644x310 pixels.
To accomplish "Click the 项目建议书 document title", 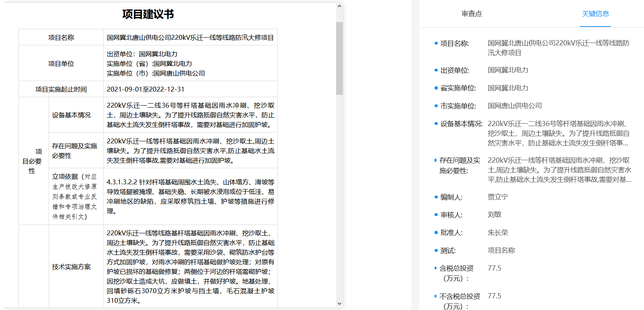I will coord(148,14).
